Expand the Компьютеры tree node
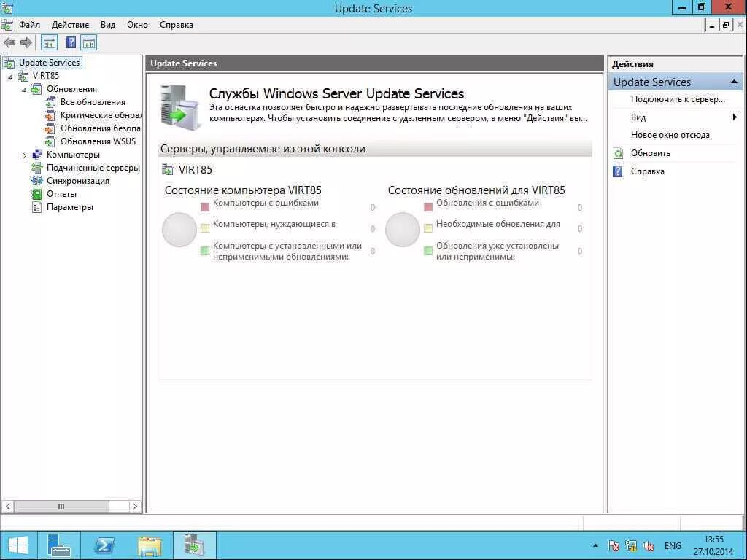 tap(24, 155)
